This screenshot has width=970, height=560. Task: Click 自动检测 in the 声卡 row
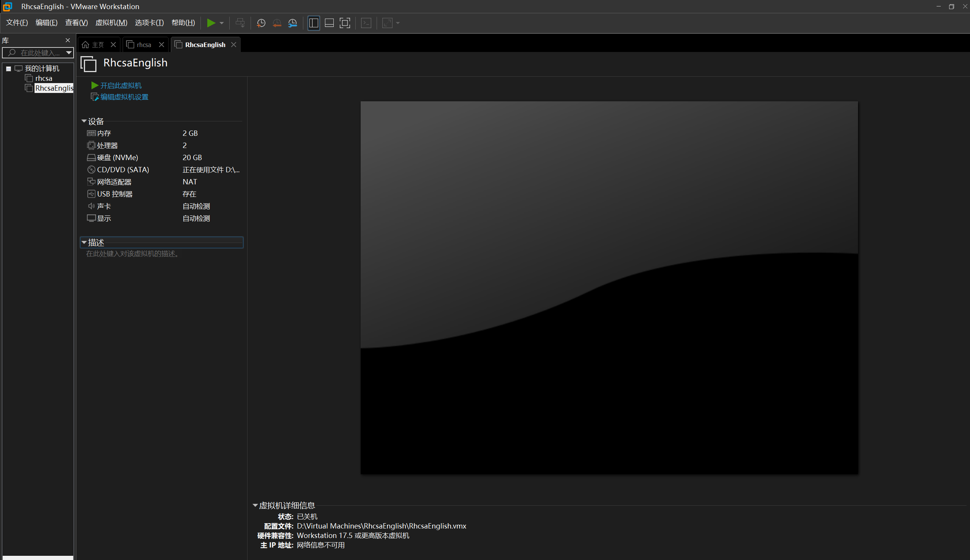tap(196, 206)
